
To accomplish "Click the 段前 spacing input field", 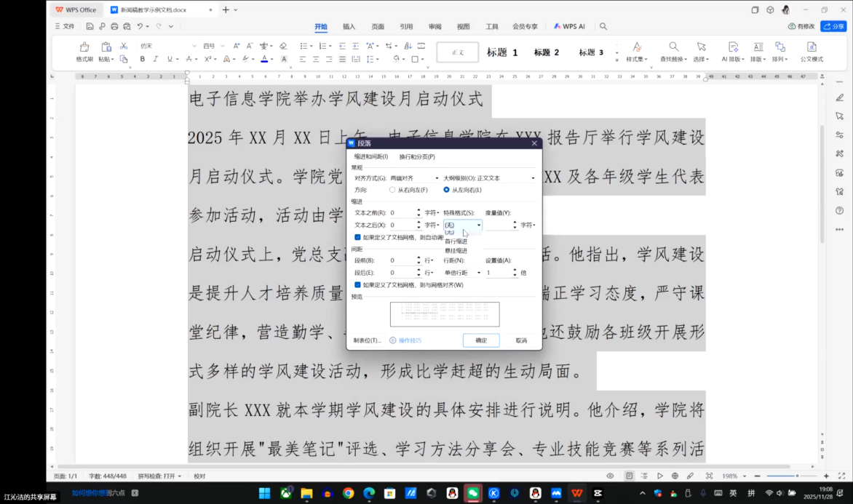I will tap(402, 260).
